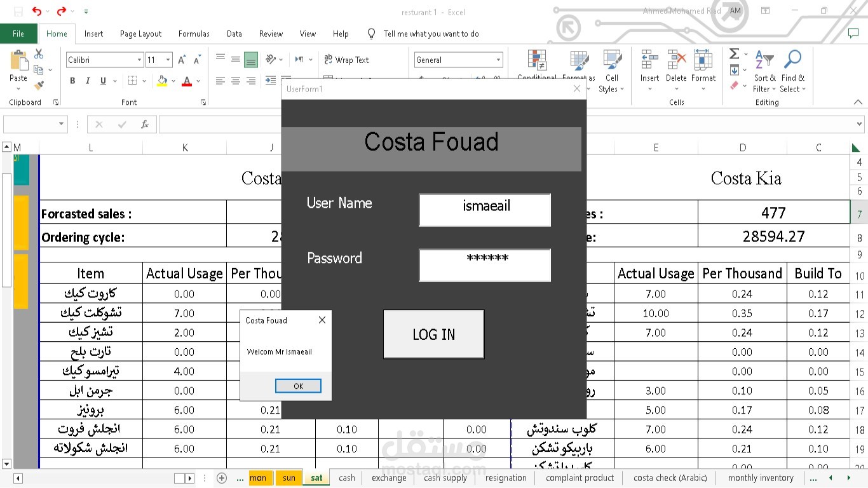
Task: Toggle Top Align
Action: (220, 59)
